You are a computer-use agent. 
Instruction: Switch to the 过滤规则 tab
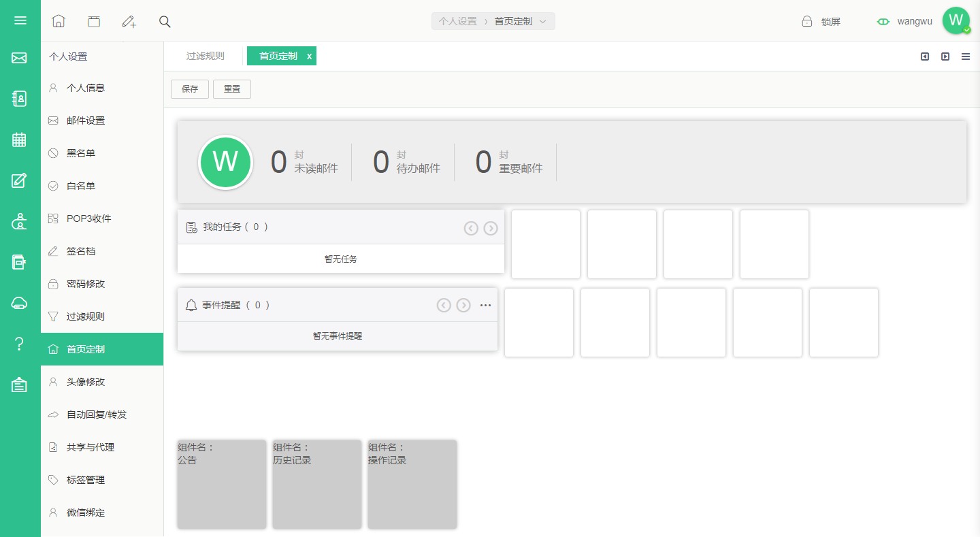click(205, 56)
